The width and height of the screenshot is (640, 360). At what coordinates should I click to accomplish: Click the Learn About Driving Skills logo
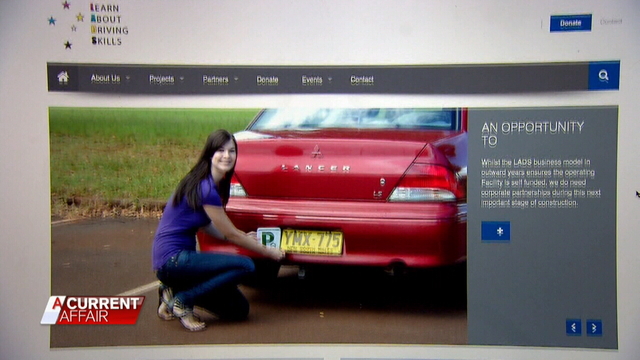pyautogui.click(x=109, y=24)
